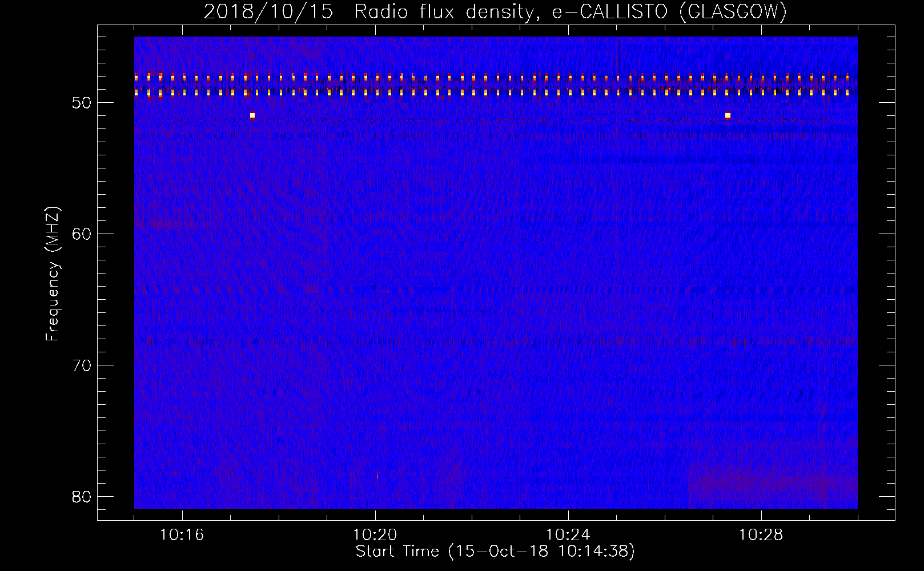
Task: Click the 50 frequency tick label
Action: (x=82, y=103)
